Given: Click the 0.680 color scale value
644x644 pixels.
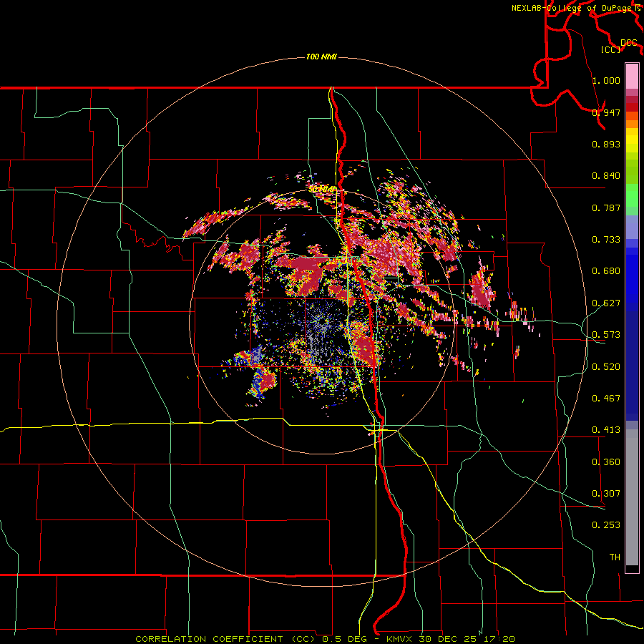Looking at the screenshot, I should [x=606, y=271].
